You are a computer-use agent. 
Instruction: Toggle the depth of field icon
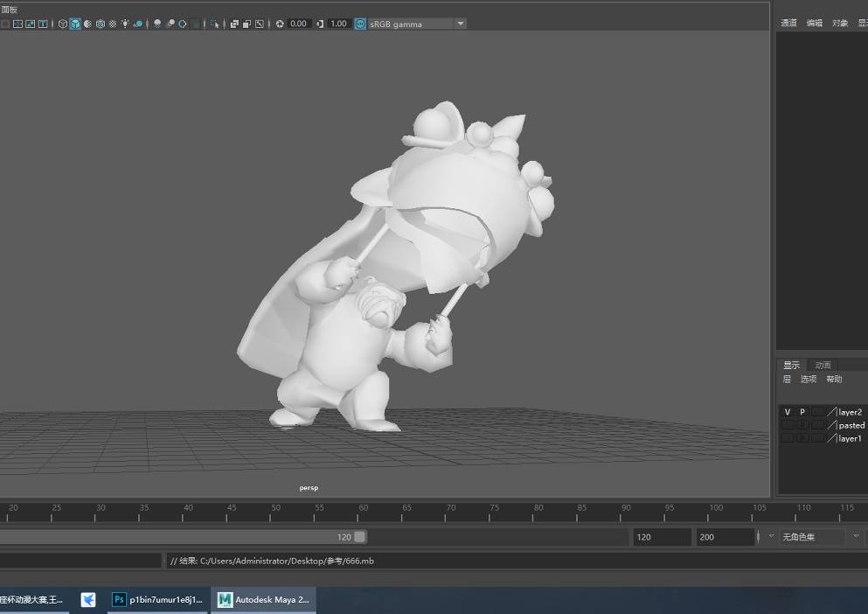pos(196,24)
